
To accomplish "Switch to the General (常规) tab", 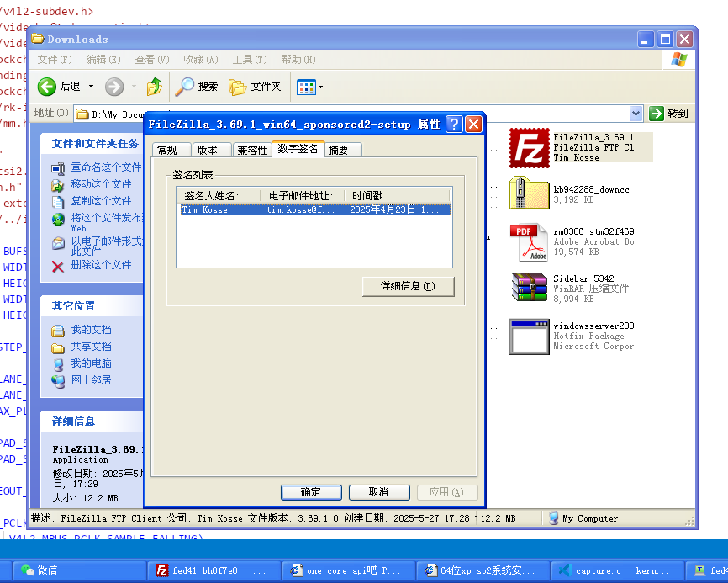I will pos(171,150).
